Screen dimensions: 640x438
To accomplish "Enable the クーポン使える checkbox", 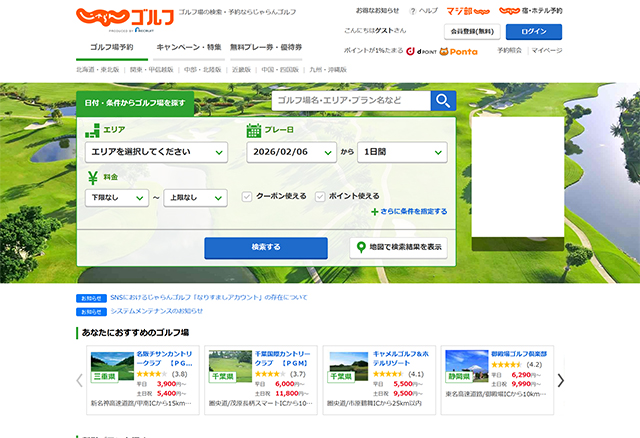I will (247, 197).
